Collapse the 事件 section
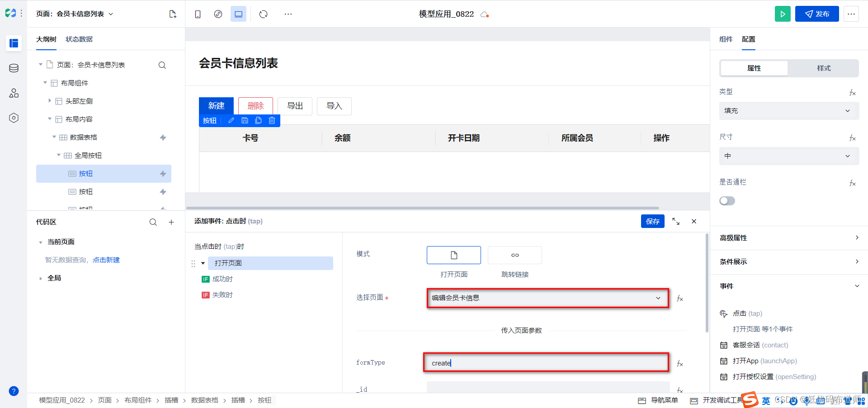The image size is (868, 408). (789, 286)
